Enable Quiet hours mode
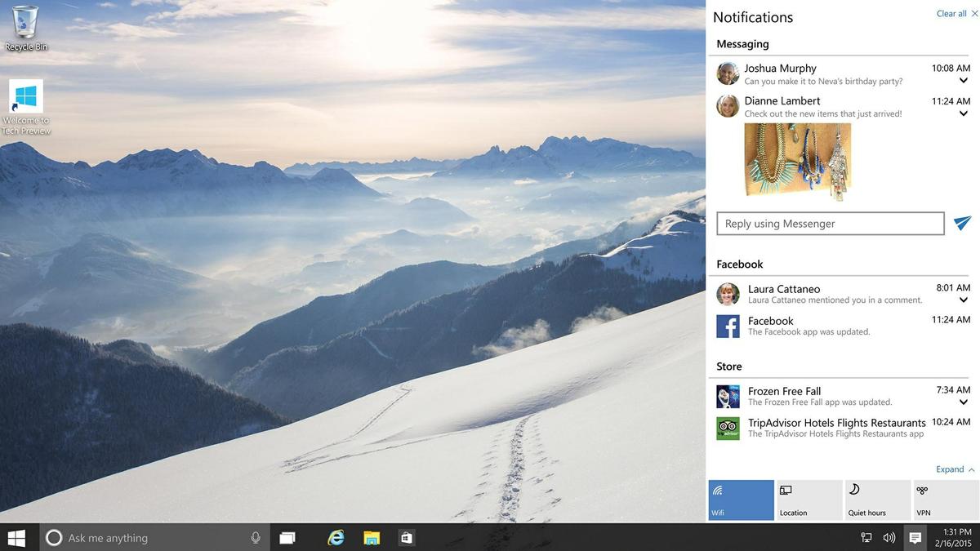 [877, 500]
